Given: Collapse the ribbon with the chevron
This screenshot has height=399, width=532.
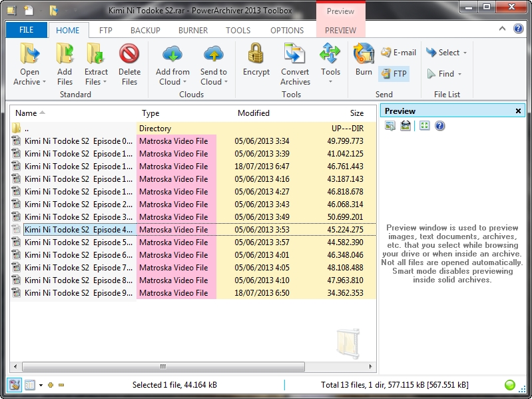Looking at the screenshot, I should click(x=502, y=29).
